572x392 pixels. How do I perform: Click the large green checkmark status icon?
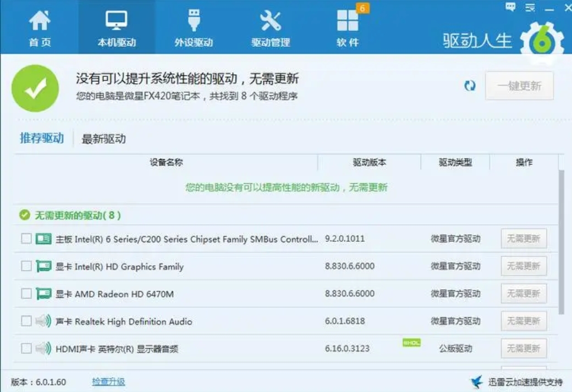[35, 89]
